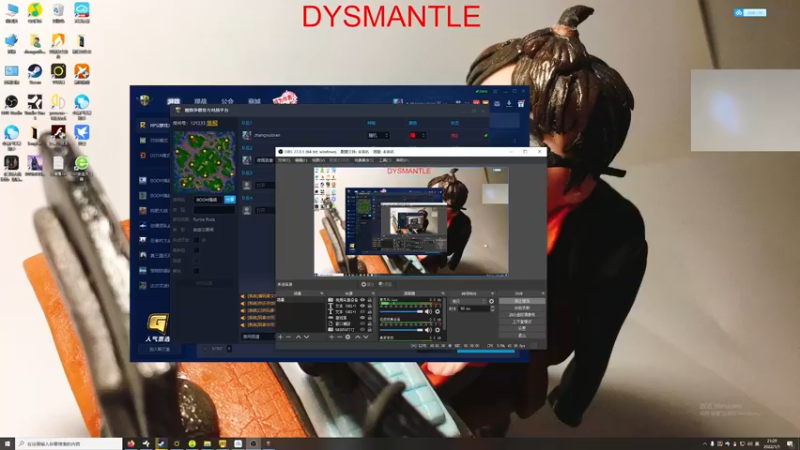Remove the selected scene in OBS
This screenshot has width=800, height=450.
288,337
